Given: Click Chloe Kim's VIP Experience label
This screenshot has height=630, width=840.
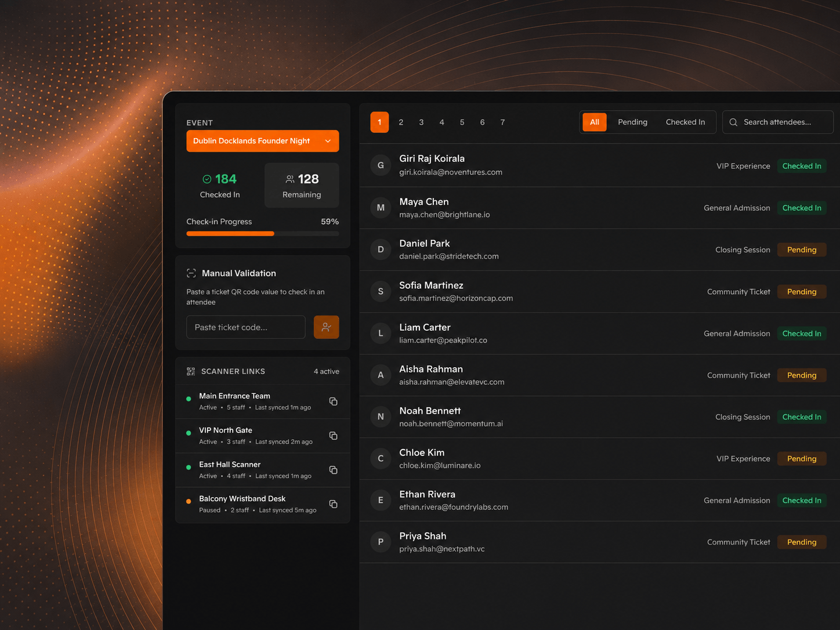Looking at the screenshot, I should click(743, 459).
